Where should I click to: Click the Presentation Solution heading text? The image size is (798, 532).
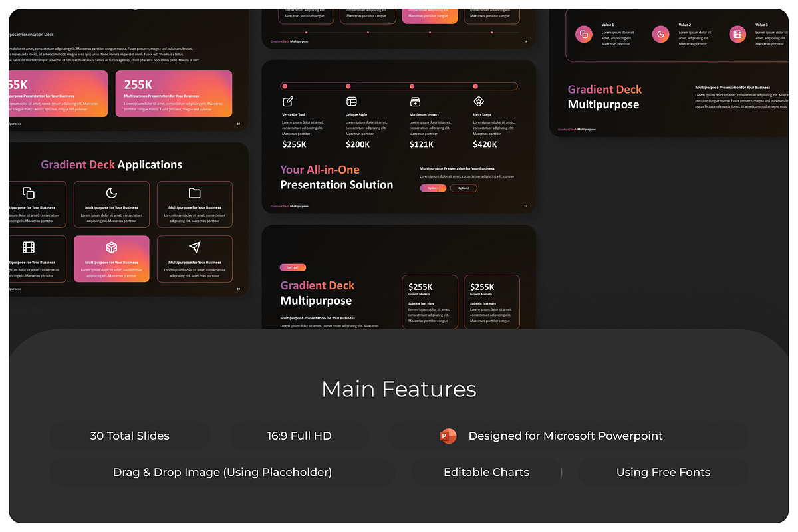coord(336,185)
